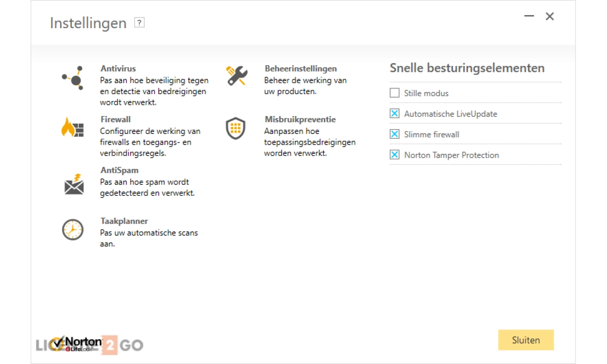Enable the Stille modus checkbox
Screen dimensions: 607x364
point(395,93)
